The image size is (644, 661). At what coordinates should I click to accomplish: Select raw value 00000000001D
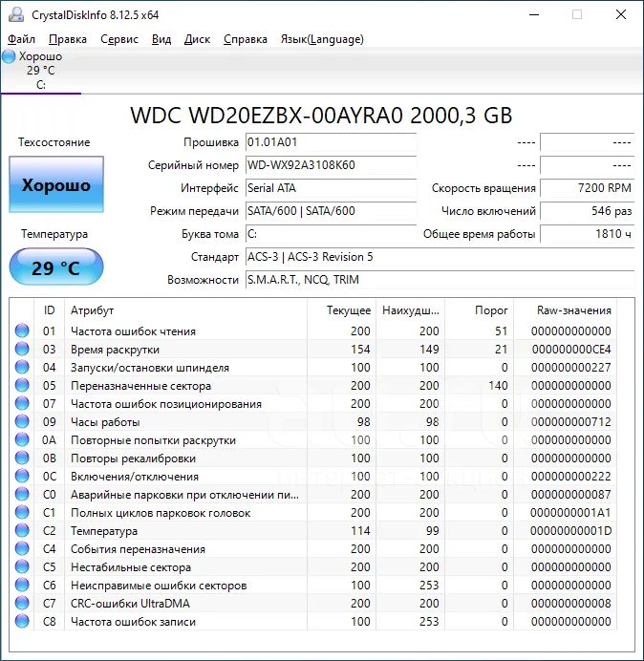pyautogui.click(x=570, y=531)
